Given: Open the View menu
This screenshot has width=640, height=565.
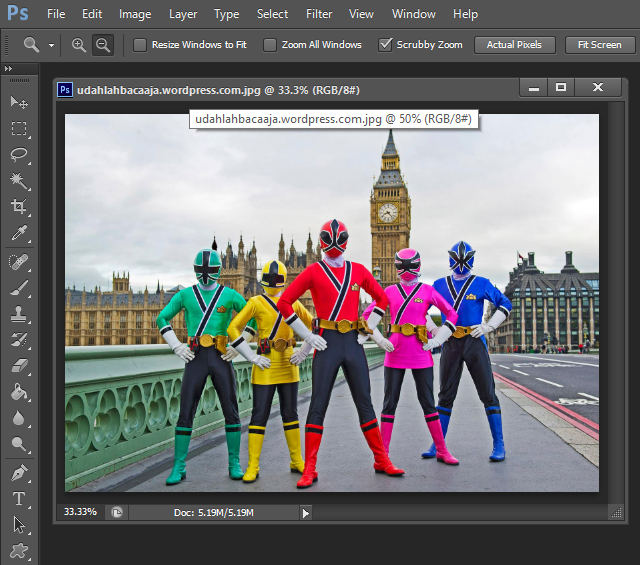Looking at the screenshot, I should pos(361,14).
